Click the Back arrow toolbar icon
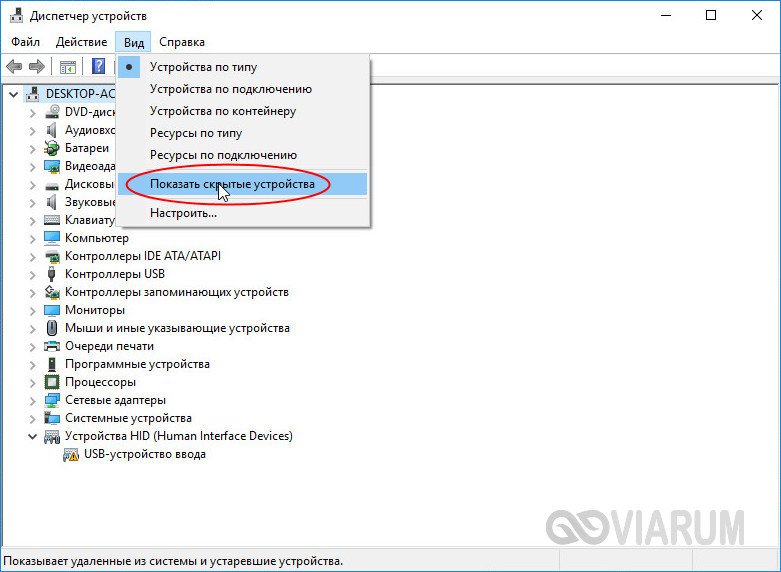781x572 pixels. click(14, 66)
